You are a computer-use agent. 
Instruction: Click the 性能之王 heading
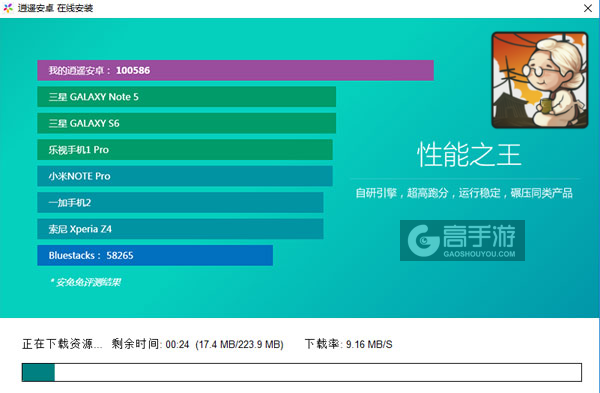click(x=469, y=155)
